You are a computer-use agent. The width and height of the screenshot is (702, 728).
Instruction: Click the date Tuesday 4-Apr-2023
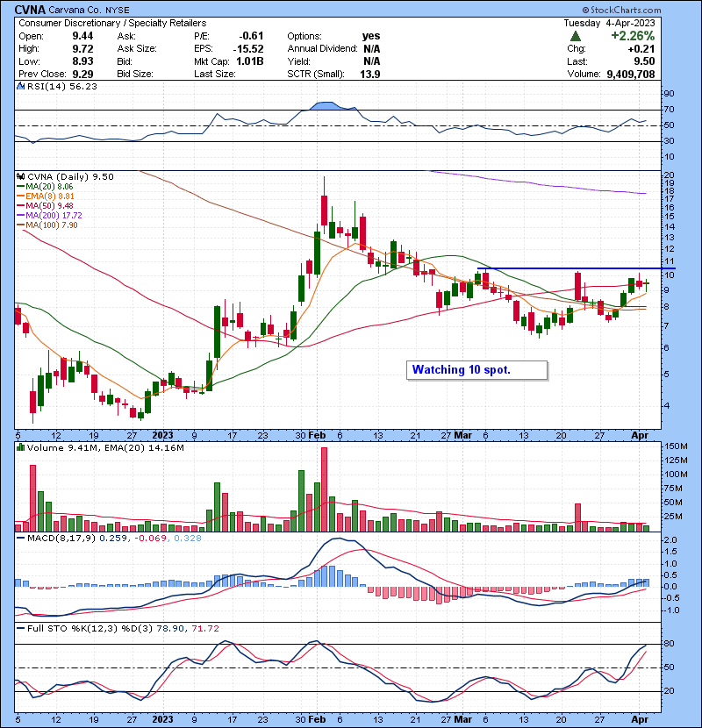coord(609,23)
